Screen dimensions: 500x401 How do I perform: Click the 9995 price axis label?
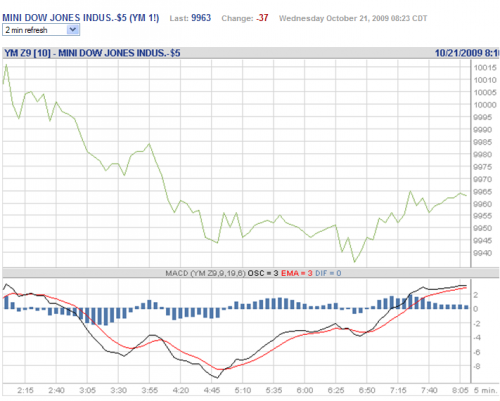coord(483,117)
